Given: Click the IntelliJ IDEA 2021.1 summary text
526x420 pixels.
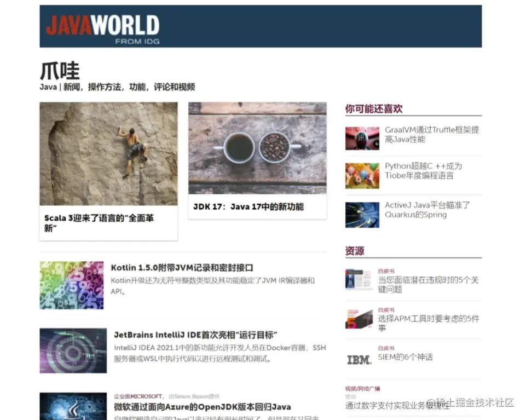Looking at the screenshot, I should point(219,353).
